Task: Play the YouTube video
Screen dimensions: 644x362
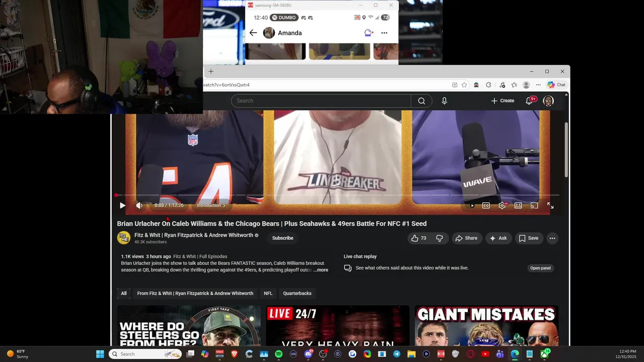Action: click(x=122, y=205)
